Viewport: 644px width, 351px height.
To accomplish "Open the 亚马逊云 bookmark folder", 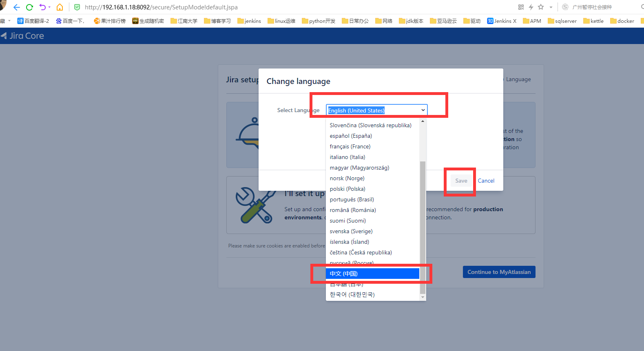I will pyautogui.click(x=443, y=21).
